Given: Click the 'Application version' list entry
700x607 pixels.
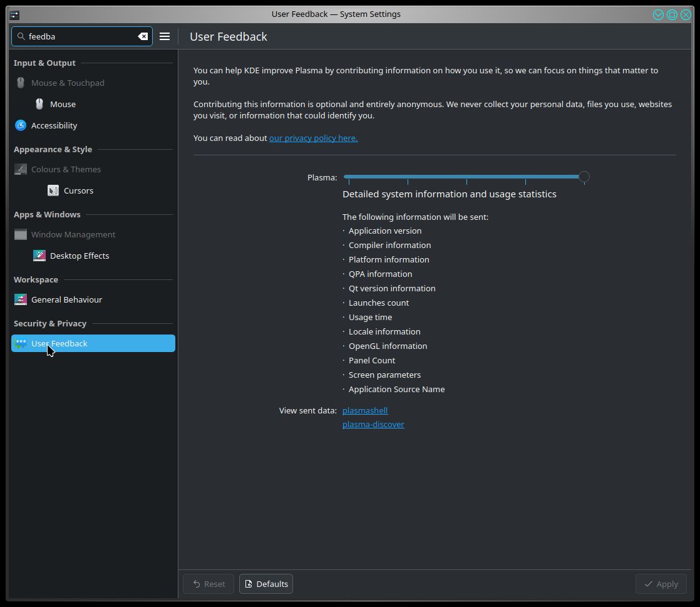Looking at the screenshot, I should pos(385,231).
